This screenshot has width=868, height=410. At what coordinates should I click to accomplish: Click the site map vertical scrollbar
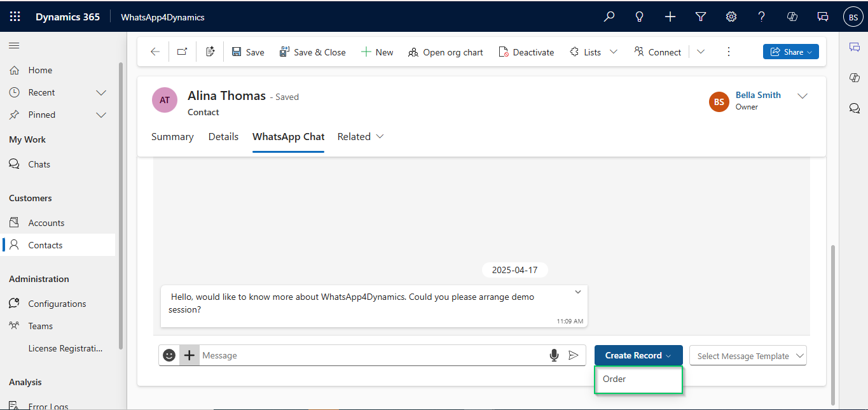121,205
